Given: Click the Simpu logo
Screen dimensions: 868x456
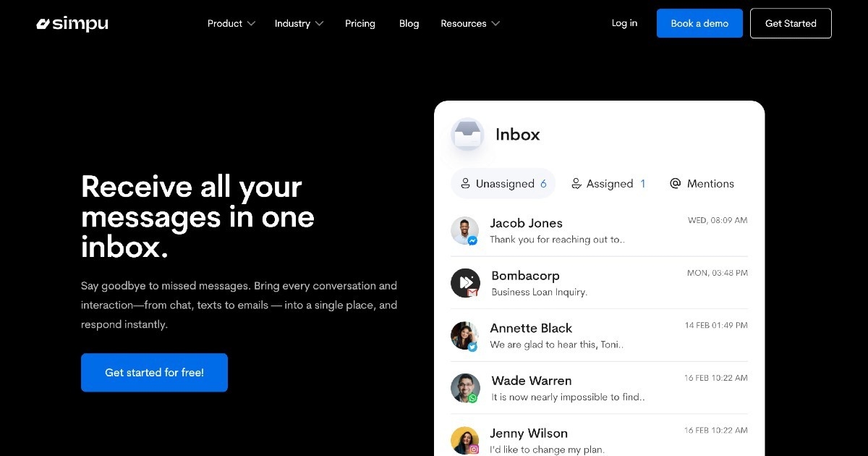Looking at the screenshot, I should click(x=72, y=24).
